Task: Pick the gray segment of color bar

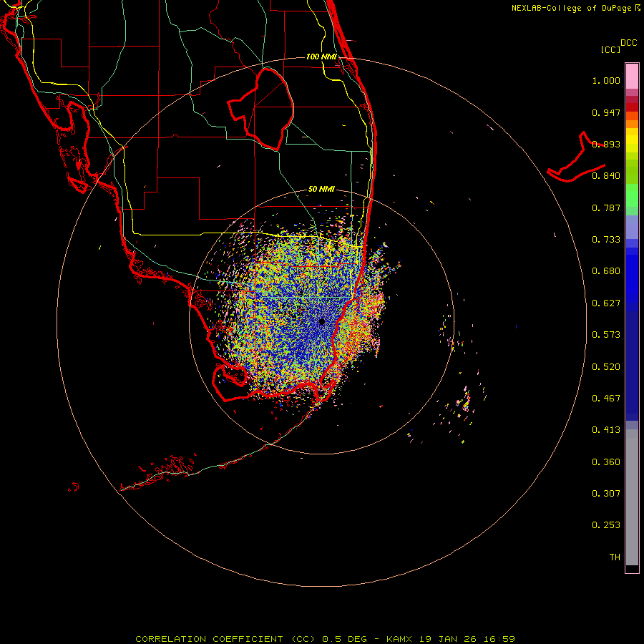Action: click(x=632, y=497)
